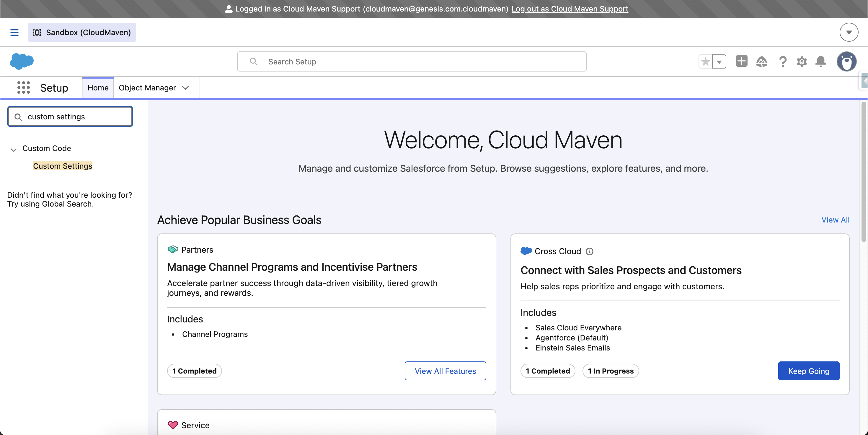Click the Custom Code tree label
Image resolution: width=868 pixels, height=435 pixels.
tap(47, 148)
